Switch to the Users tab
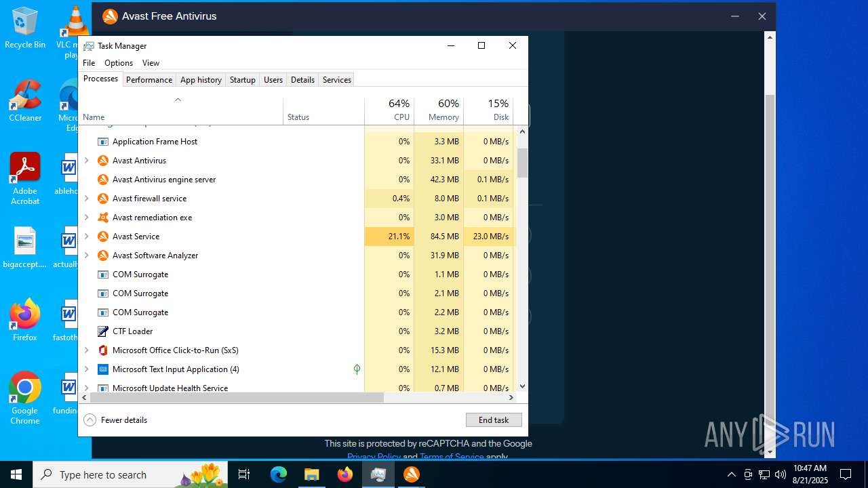868x488 pixels. (x=273, y=80)
